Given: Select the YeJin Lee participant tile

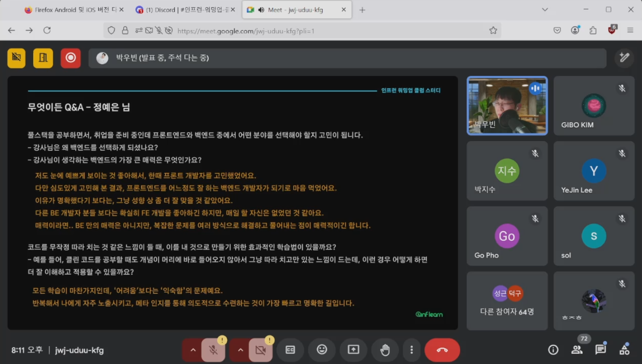Looking at the screenshot, I should [x=594, y=171].
